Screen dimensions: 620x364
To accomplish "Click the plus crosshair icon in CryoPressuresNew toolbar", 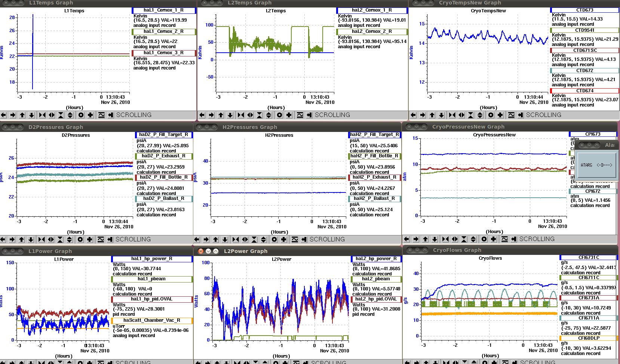I will coord(494,239).
